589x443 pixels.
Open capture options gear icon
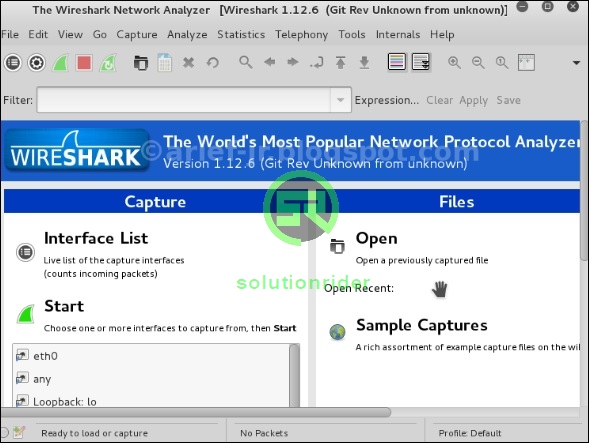[x=36, y=62]
